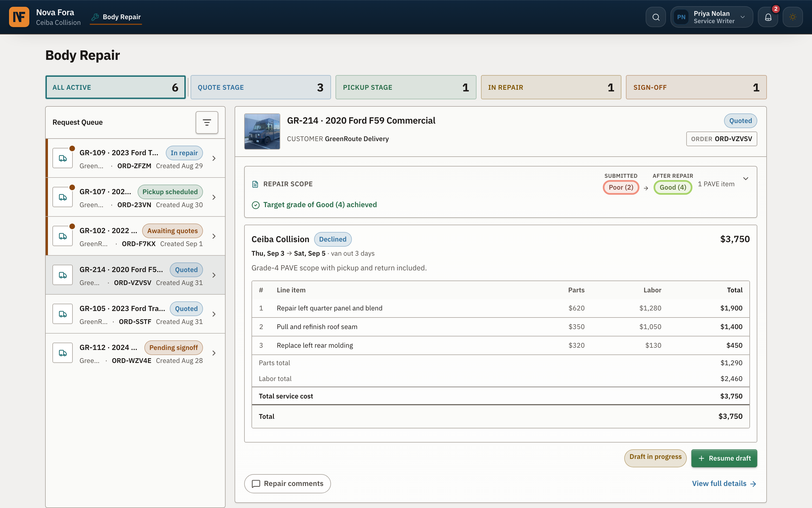Open notifications bell icon

coord(768,17)
